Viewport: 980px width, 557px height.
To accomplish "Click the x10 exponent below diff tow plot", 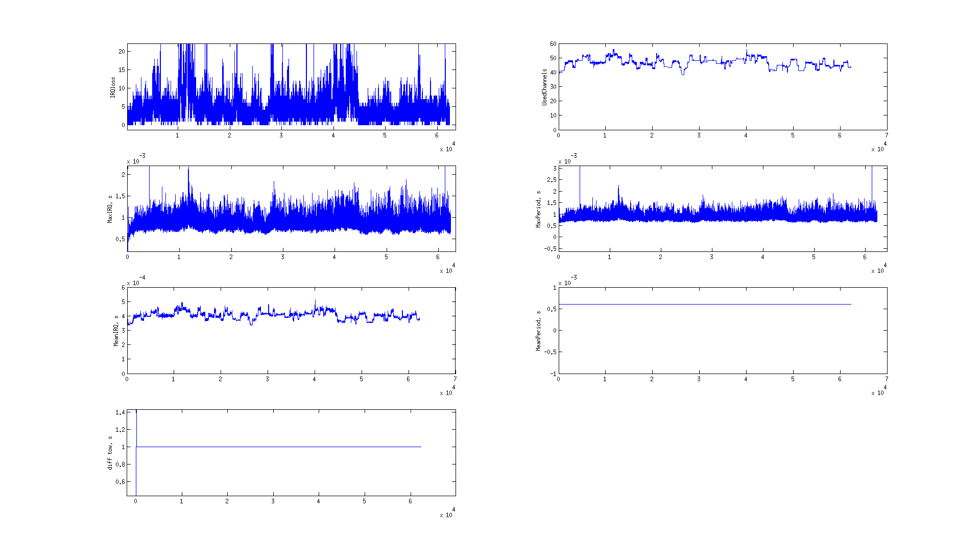I will tap(446, 515).
